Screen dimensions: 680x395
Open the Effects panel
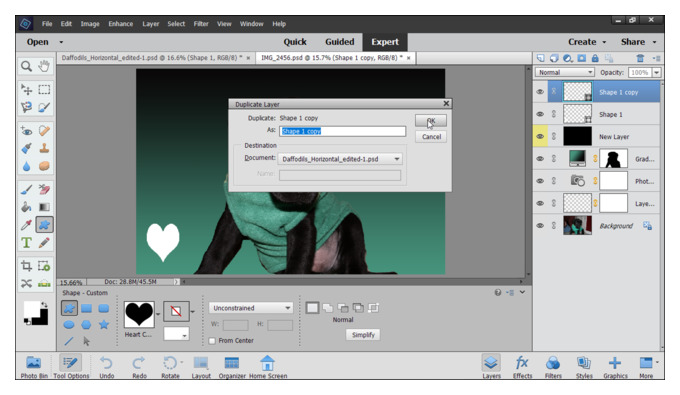pos(522,367)
